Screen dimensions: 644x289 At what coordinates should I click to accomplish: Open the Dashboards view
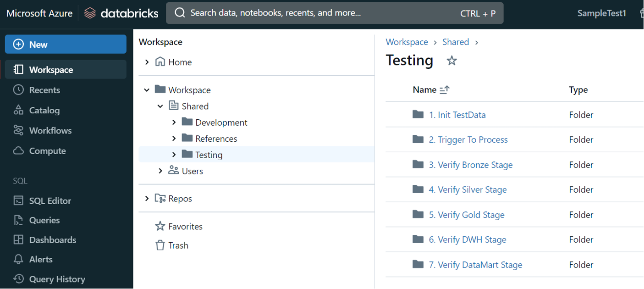pos(52,239)
